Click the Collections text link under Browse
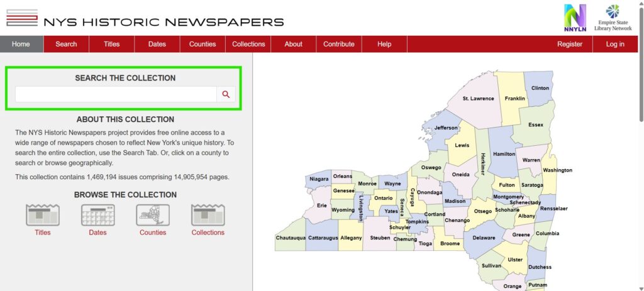Screen dimensions: 644x291 pyautogui.click(x=208, y=233)
